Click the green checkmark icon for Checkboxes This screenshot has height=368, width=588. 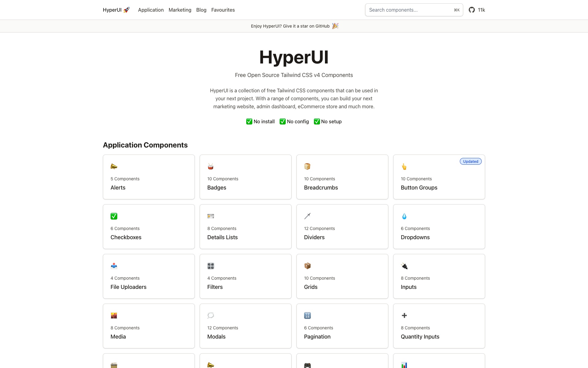(x=114, y=216)
